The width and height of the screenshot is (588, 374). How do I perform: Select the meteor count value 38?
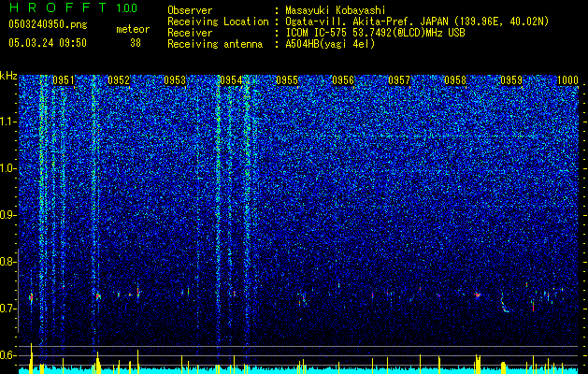[136, 43]
